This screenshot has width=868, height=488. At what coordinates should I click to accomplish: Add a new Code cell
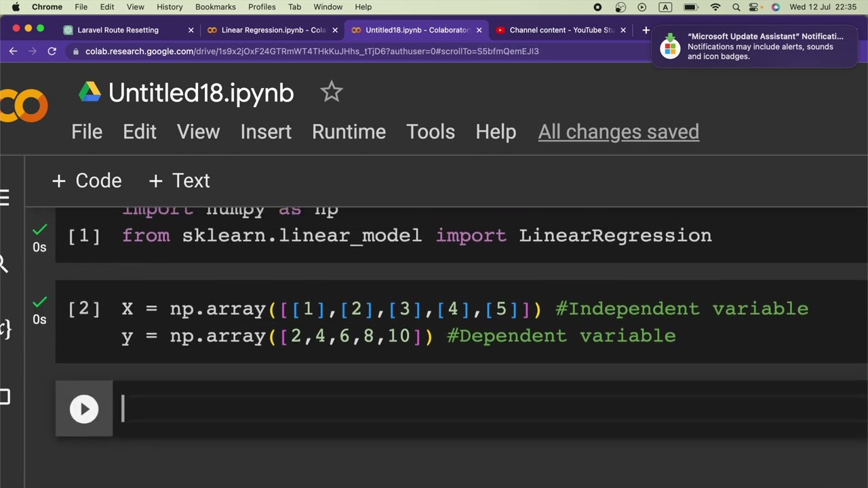87,180
